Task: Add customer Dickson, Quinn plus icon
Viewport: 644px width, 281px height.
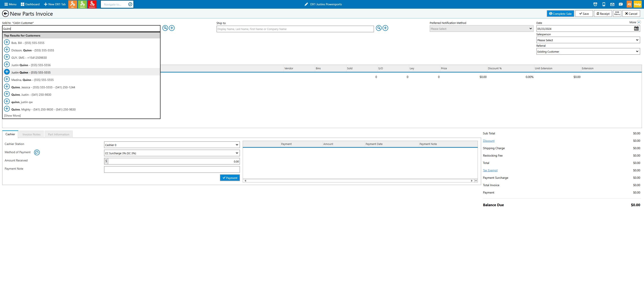Action: (x=7, y=50)
